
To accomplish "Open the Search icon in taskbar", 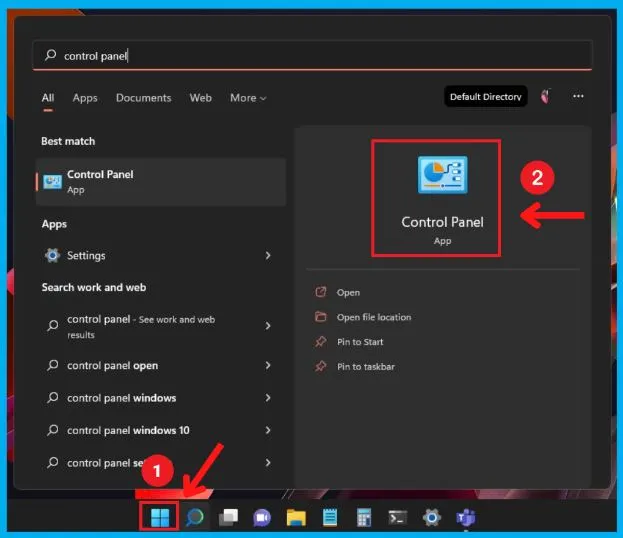I will coord(195,517).
